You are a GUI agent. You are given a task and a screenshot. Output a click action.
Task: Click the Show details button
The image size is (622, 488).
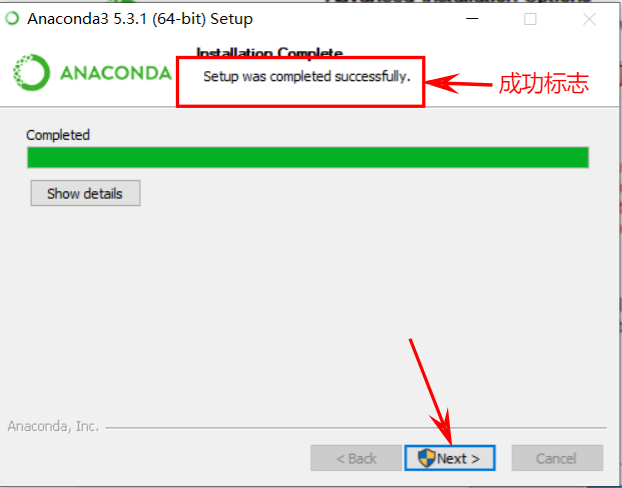[85, 193]
